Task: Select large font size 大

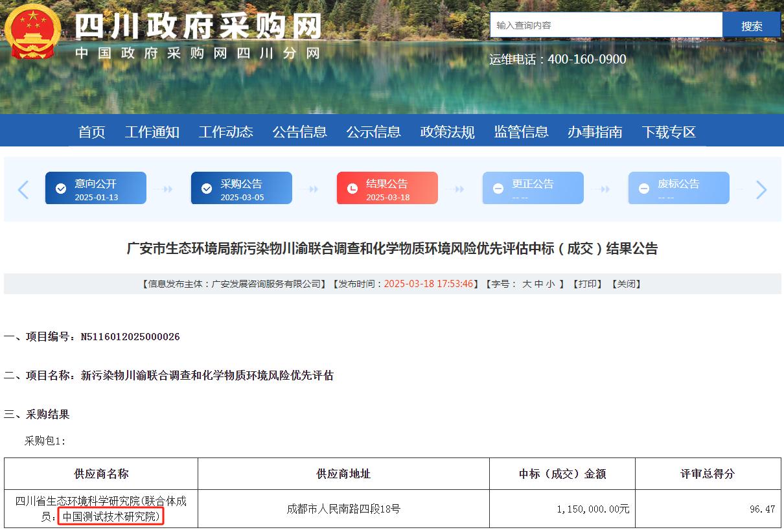Action: (527, 284)
